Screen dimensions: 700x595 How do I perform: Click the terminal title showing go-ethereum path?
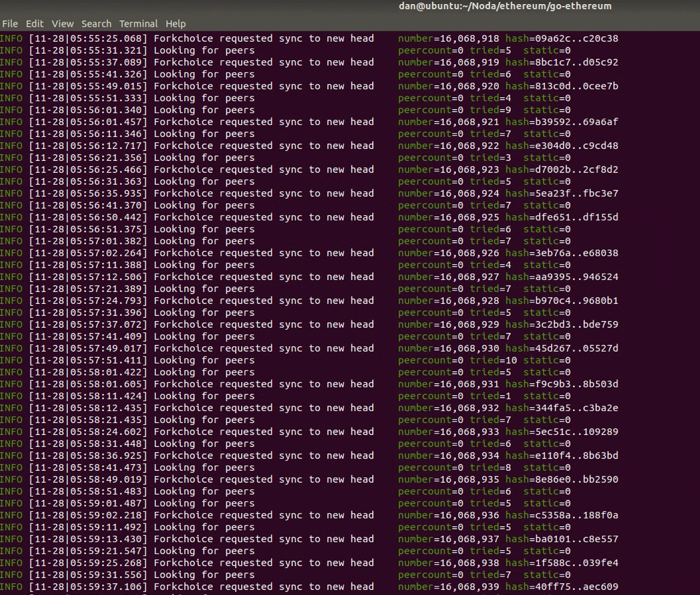point(505,6)
